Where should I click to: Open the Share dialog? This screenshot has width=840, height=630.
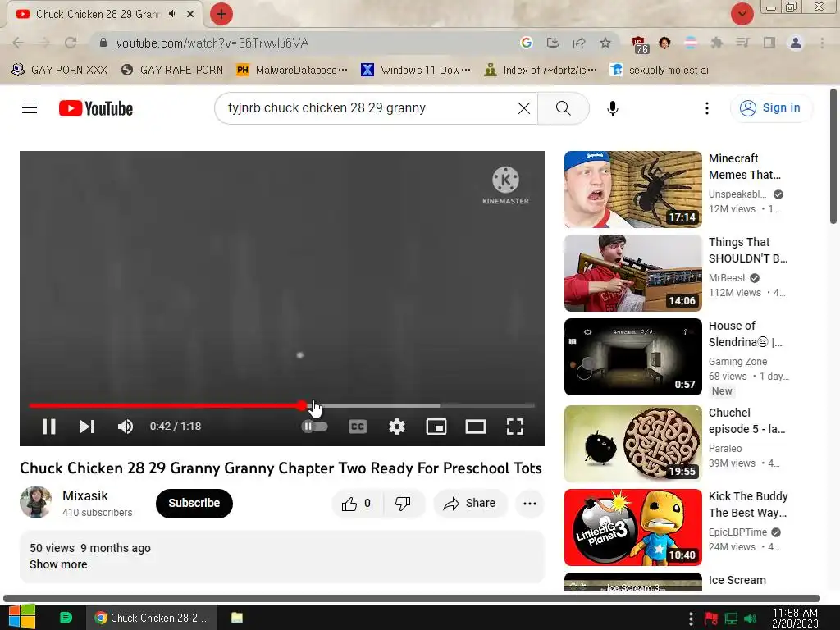(x=470, y=503)
